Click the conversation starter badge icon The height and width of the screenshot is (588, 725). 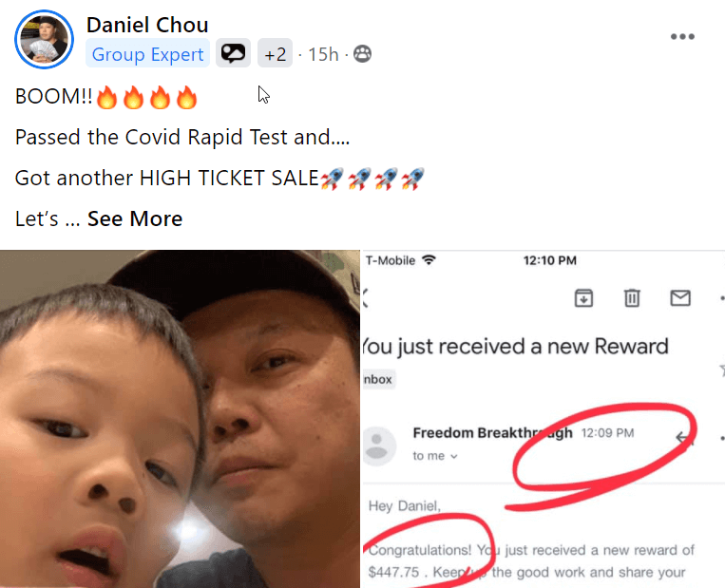coord(233,53)
